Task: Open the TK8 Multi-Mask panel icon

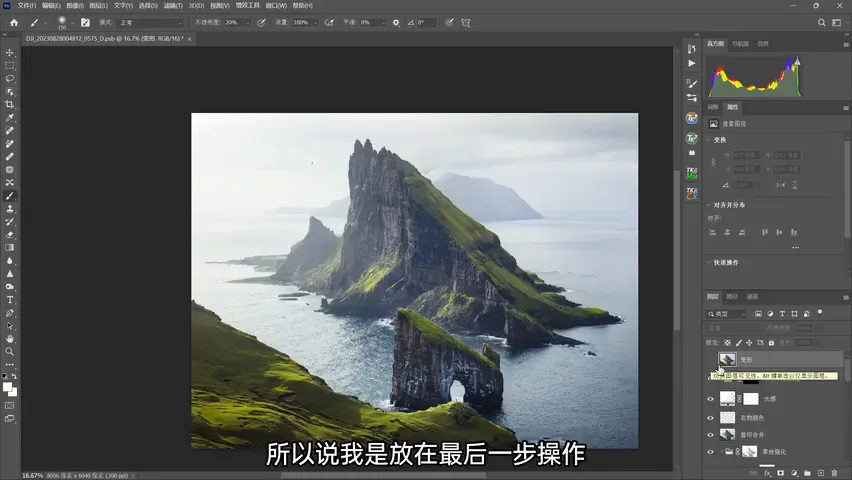Action: pyautogui.click(x=692, y=173)
